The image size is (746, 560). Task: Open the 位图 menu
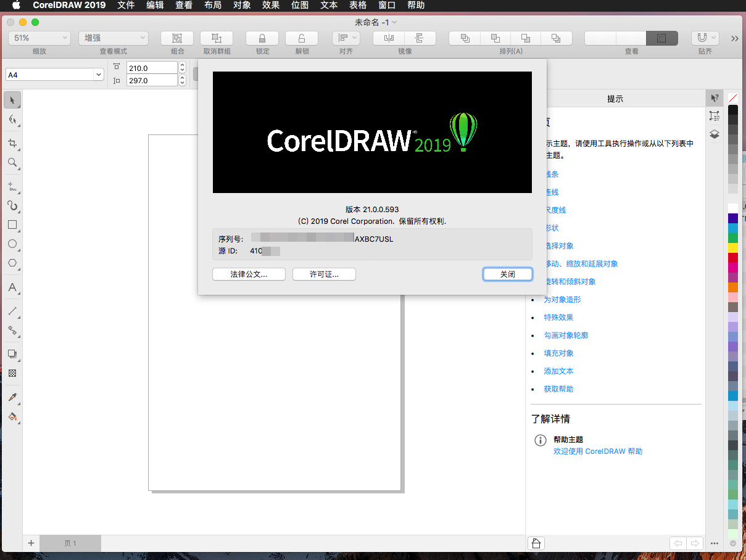299,5
